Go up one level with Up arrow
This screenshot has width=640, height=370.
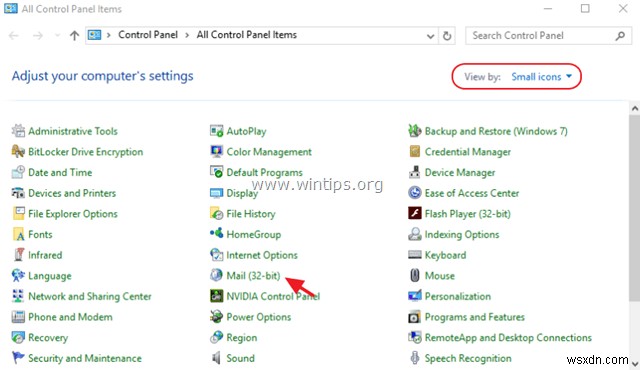tap(74, 35)
